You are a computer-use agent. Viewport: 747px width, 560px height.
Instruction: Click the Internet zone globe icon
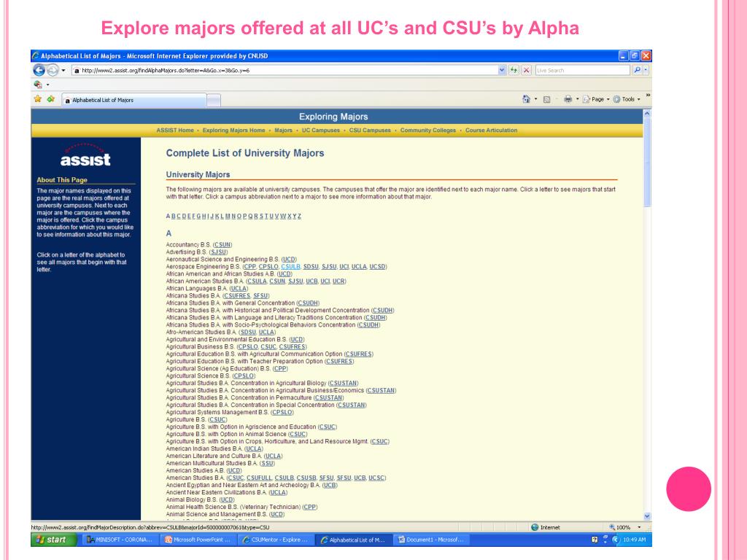click(535, 527)
